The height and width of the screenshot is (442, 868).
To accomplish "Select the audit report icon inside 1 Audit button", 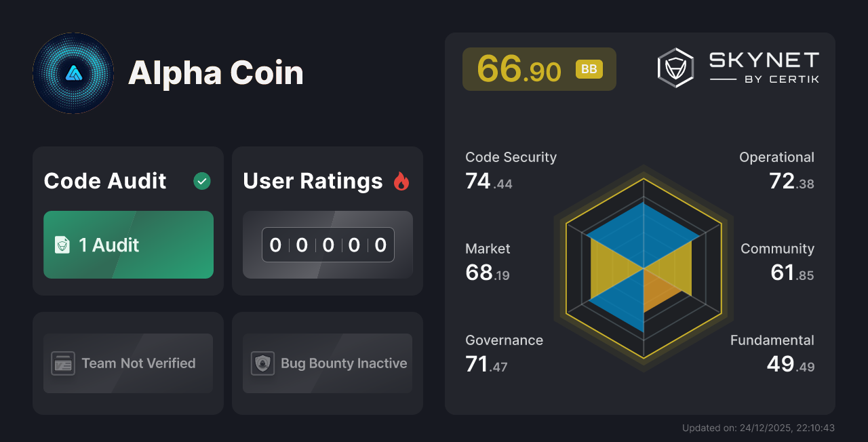I will pyautogui.click(x=62, y=245).
